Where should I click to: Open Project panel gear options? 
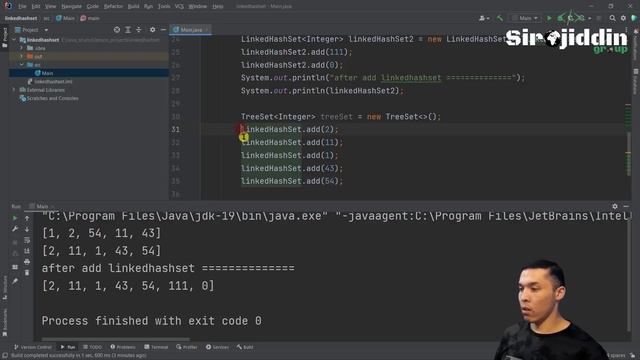click(152, 30)
